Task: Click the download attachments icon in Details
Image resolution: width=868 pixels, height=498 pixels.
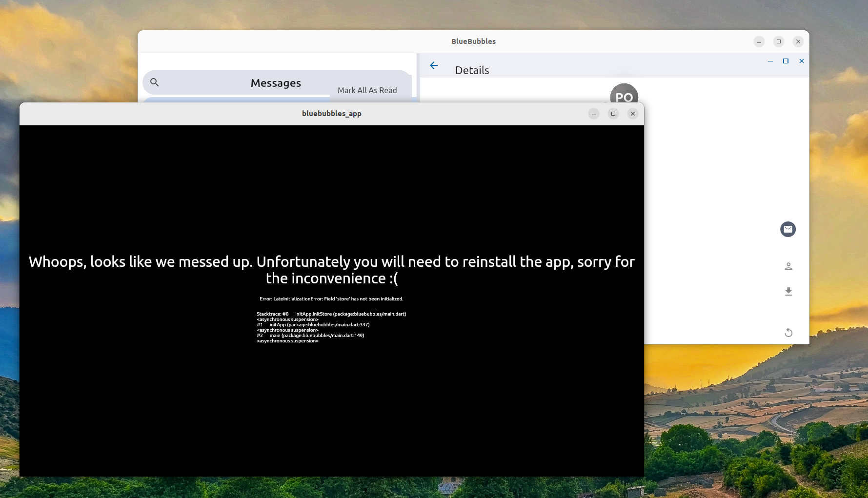Action: 788,291
